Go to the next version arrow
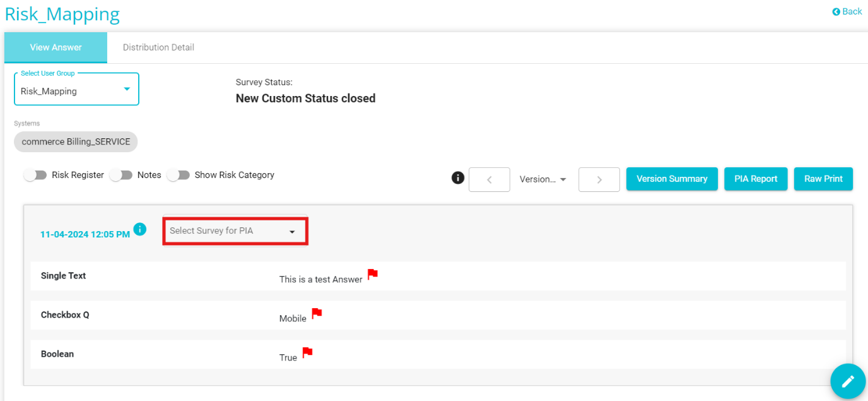 [x=599, y=179]
